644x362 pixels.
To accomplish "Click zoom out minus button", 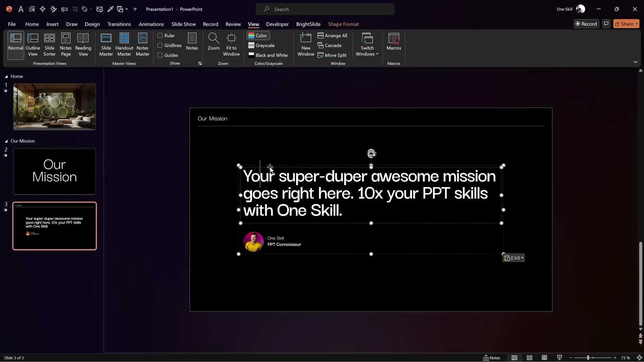I will [x=571, y=358].
